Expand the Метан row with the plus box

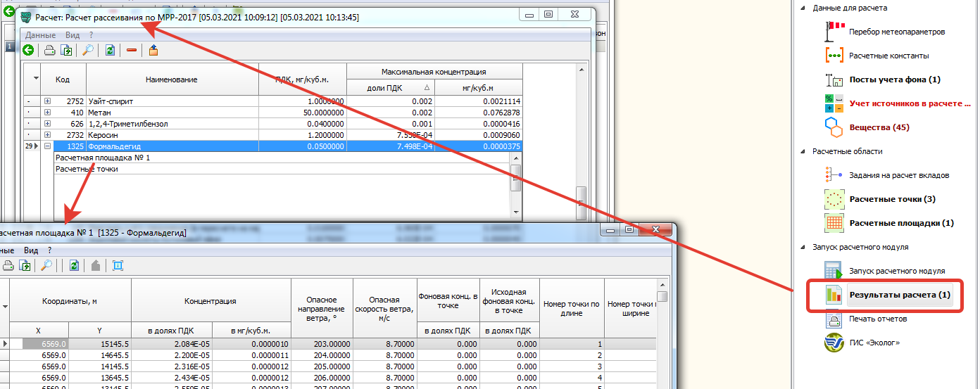coord(48,113)
